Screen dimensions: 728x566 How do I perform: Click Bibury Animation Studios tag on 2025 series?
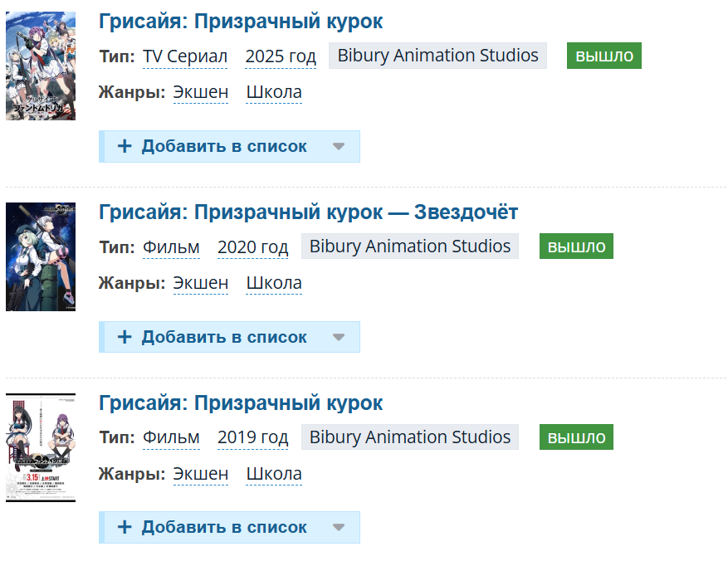[x=438, y=56]
